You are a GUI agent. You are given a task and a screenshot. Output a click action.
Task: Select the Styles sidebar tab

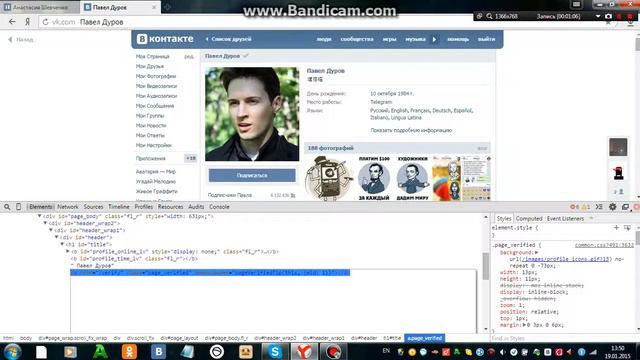coord(504,219)
